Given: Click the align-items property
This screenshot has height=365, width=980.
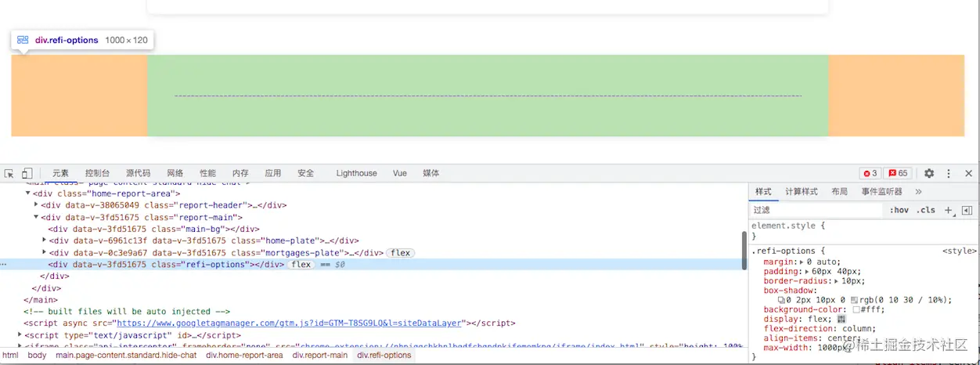Looking at the screenshot, I should [791, 338].
